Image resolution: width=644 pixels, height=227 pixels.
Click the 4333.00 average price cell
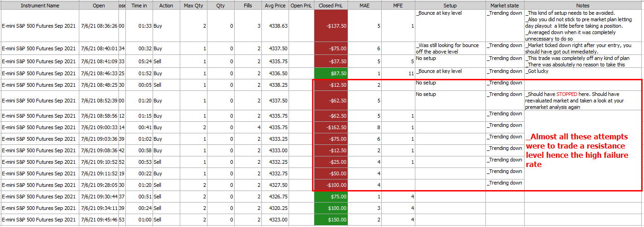pyautogui.click(x=275, y=150)
